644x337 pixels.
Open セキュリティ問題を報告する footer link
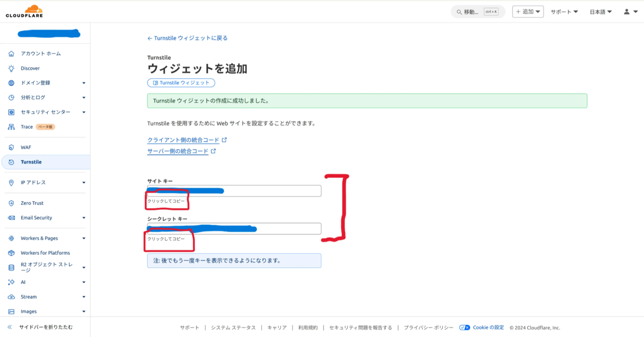361,327
